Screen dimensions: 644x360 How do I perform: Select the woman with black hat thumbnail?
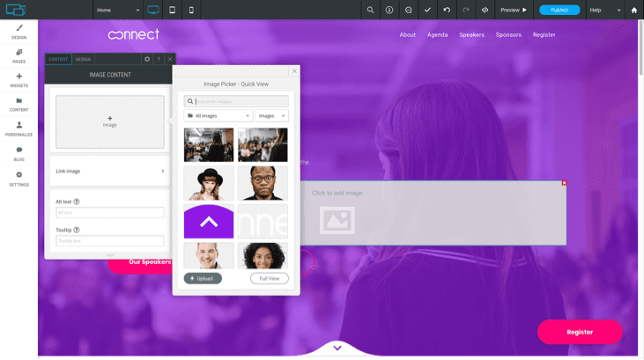(209, 183)
